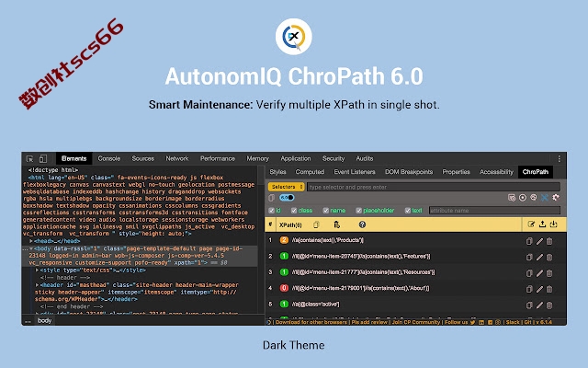Edit the Features XPath with pencil icon
588x368 pixels.
(x=539, y=258)
